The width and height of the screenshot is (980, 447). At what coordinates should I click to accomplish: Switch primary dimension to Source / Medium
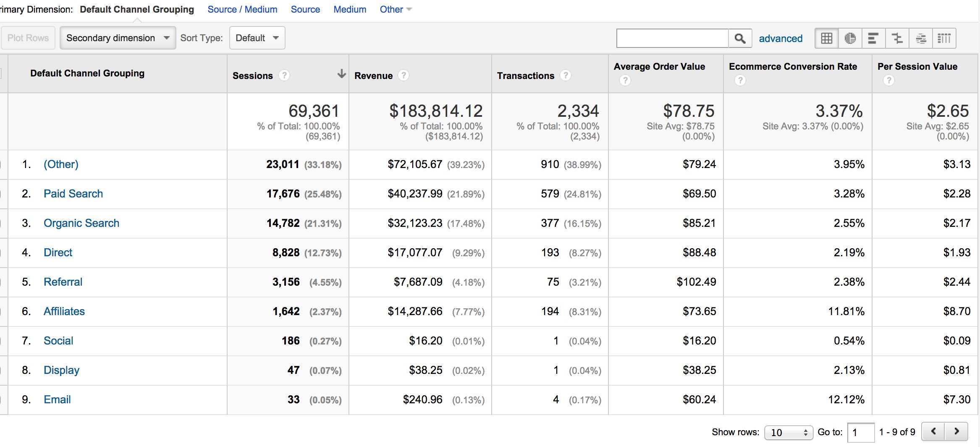pyautogui.click(x=242, y=9)
